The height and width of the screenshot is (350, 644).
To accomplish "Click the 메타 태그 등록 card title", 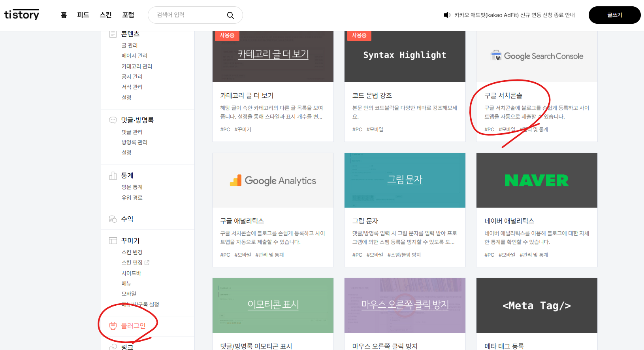I will [x=504, y=346].
